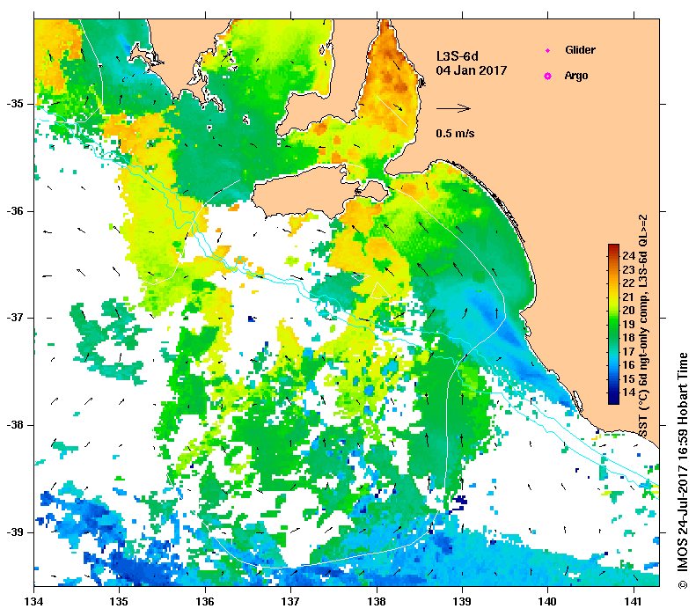
Task: Click latitude label -35
Action: click(x=14, y=104)
